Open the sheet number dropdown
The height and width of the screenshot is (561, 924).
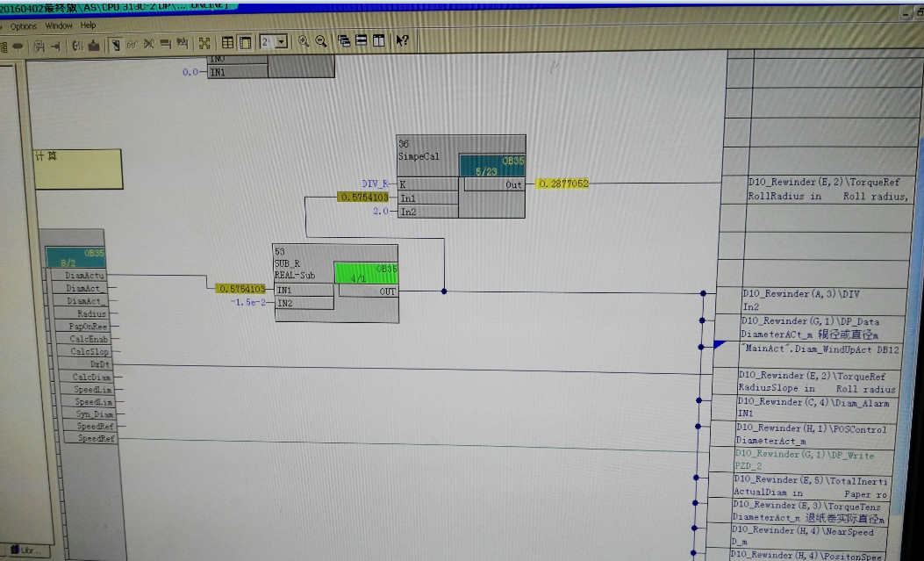pyautogui.click(x=281, y=42)
